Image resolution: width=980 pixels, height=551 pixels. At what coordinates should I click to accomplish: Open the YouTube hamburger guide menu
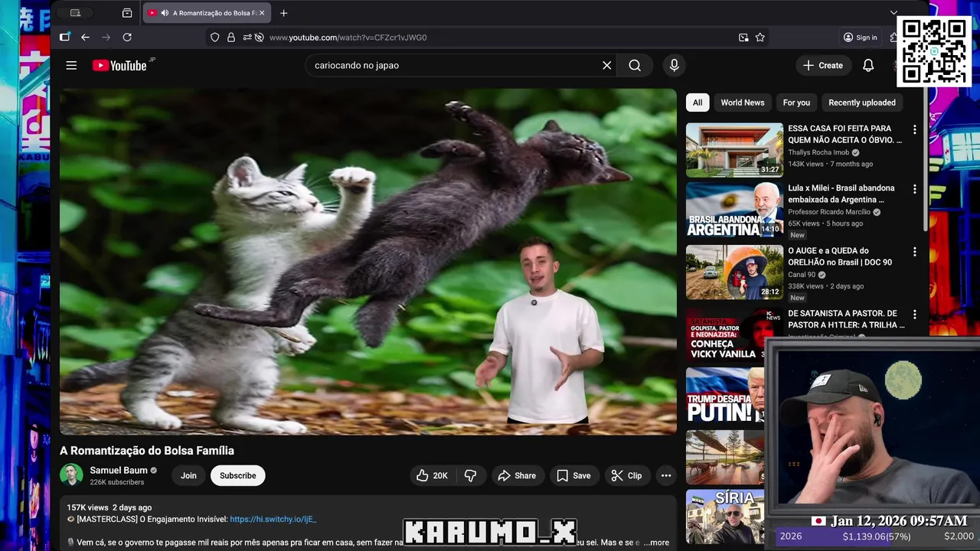[x=71, y=65]
